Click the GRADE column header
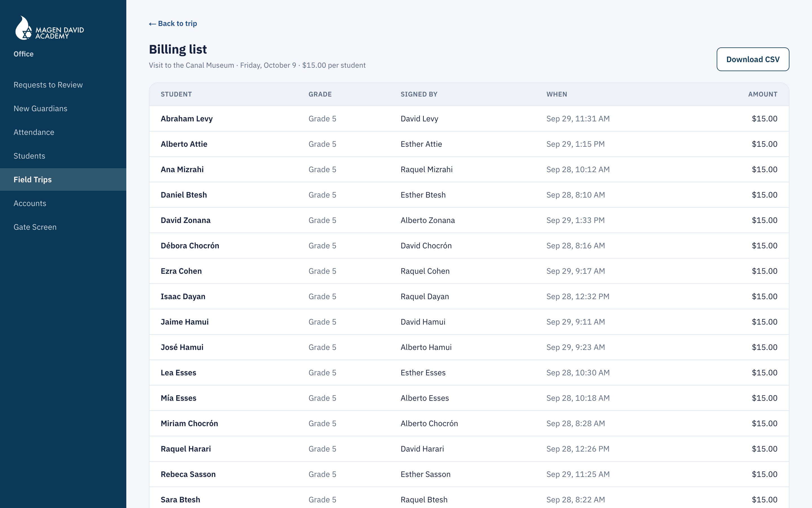The image size is (812, 508). pos(320,95)
